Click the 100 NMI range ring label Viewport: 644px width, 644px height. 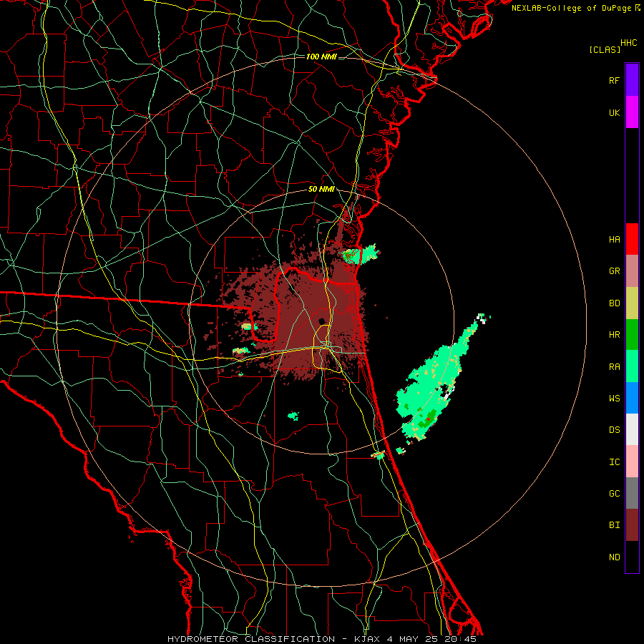click(321, 57)
